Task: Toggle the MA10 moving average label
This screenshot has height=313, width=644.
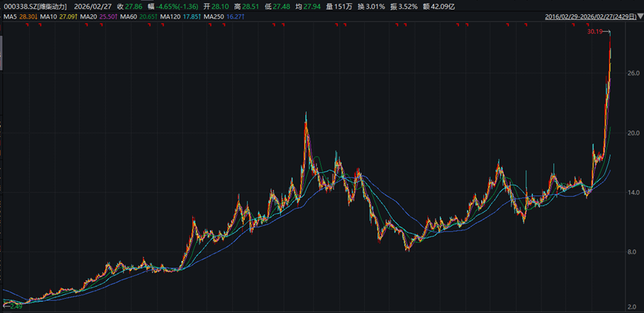Action: [x=57, y=16]
